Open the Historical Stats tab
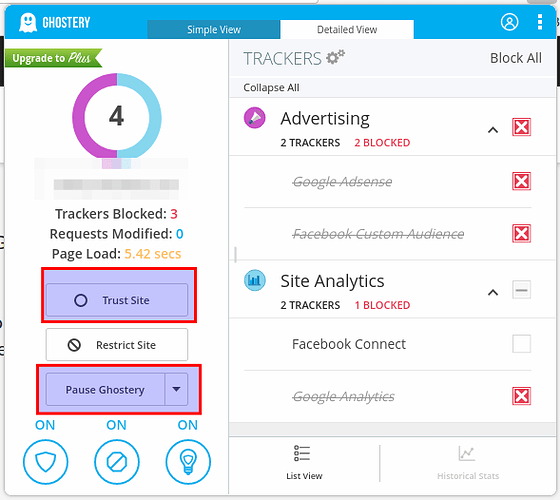 [468, 463]
